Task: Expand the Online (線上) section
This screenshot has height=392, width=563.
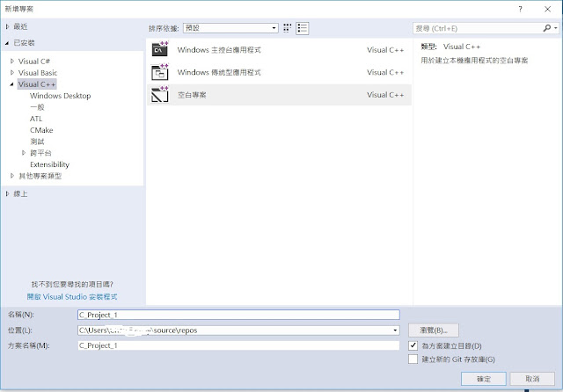Action: (x=7, y=193)
